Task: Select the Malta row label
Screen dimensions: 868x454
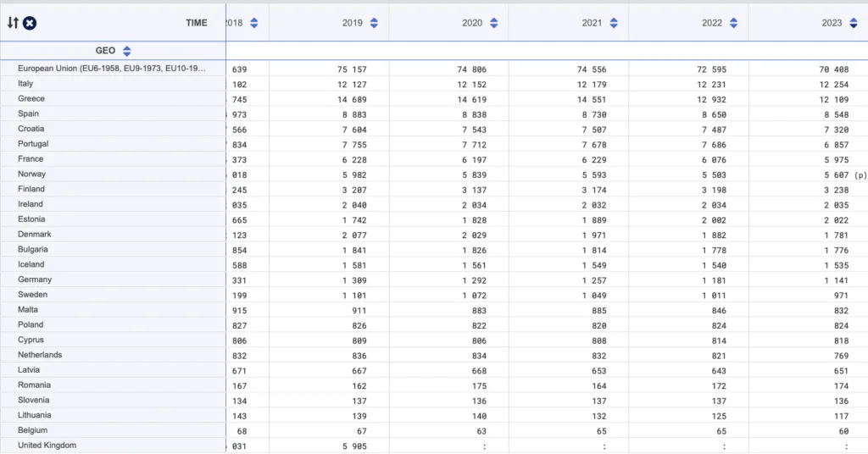Action: coord(28,310)
